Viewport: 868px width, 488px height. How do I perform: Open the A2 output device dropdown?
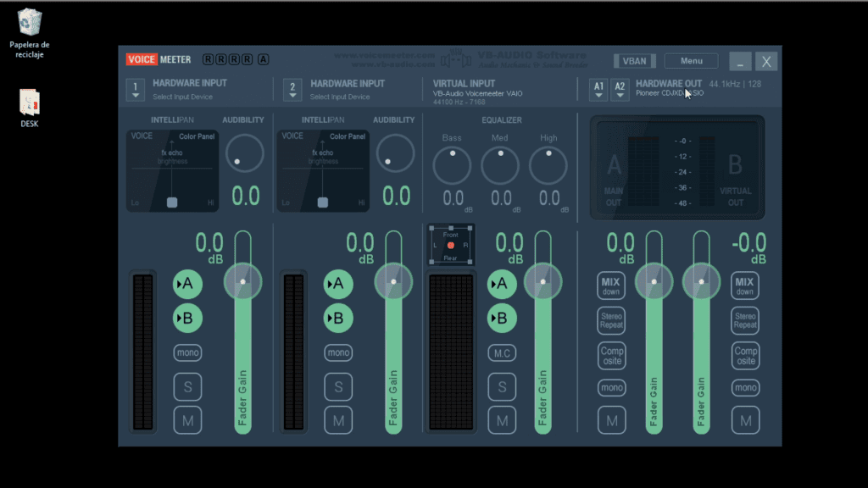point(620,89)
